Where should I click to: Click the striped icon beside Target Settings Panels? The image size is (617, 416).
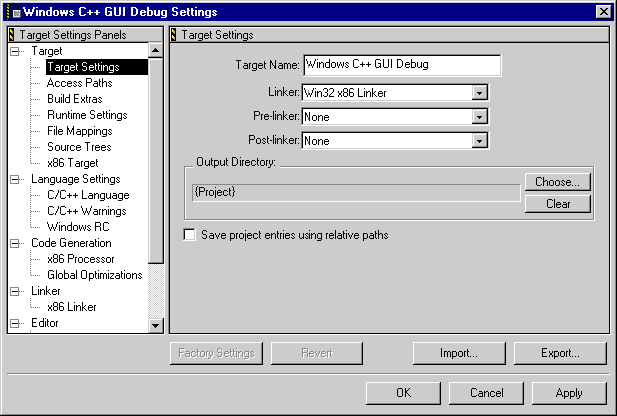(x=12, y=35)
